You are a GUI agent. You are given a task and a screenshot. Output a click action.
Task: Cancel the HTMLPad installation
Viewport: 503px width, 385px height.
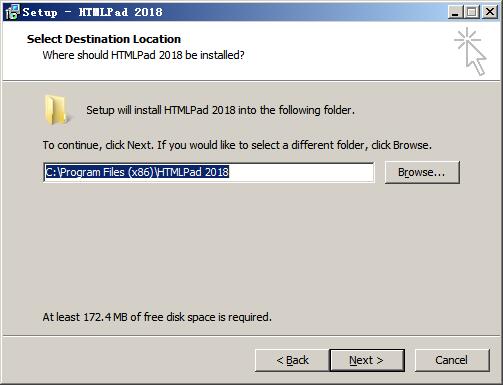[x=452, y=360]
